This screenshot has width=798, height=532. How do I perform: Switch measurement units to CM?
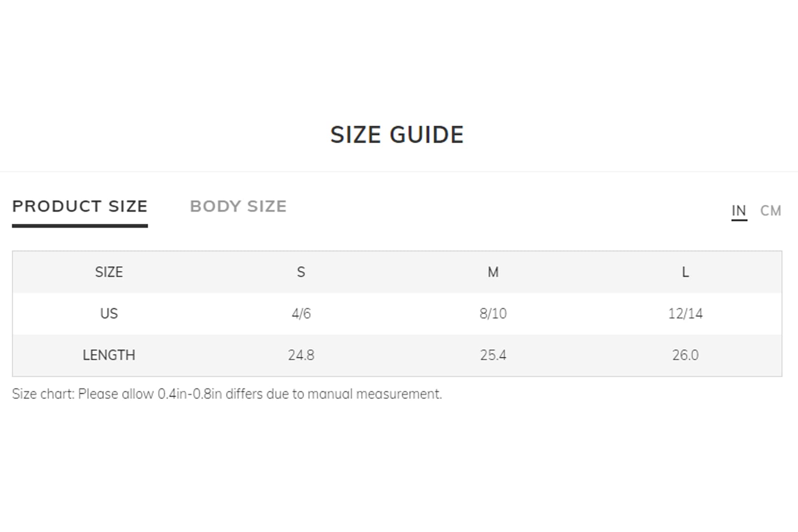(x=771, y=211)
